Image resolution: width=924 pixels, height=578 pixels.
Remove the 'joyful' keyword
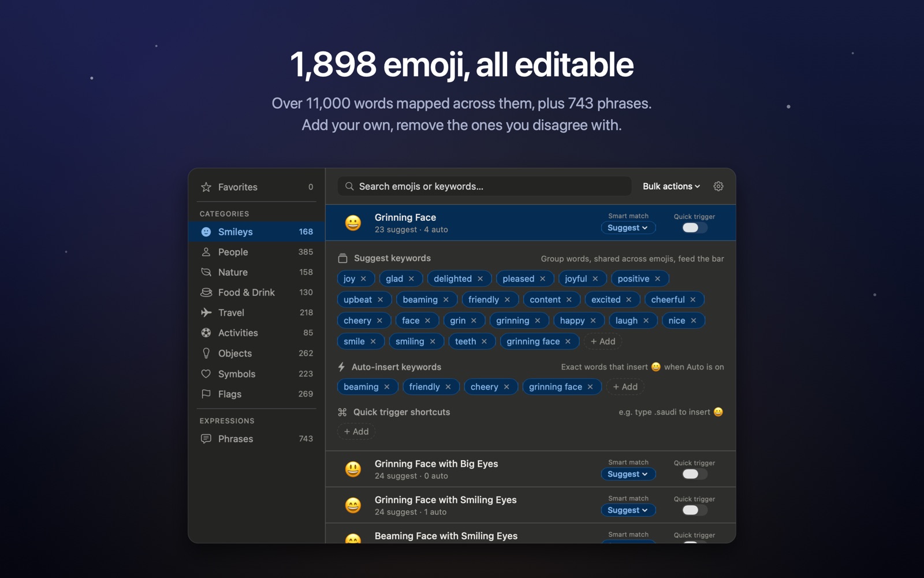coord(595,279)
